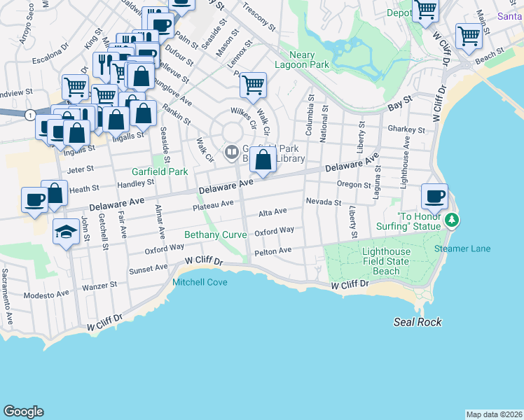Click the Seal Rock label
This screenshot has width=524, height=420.
418,322
